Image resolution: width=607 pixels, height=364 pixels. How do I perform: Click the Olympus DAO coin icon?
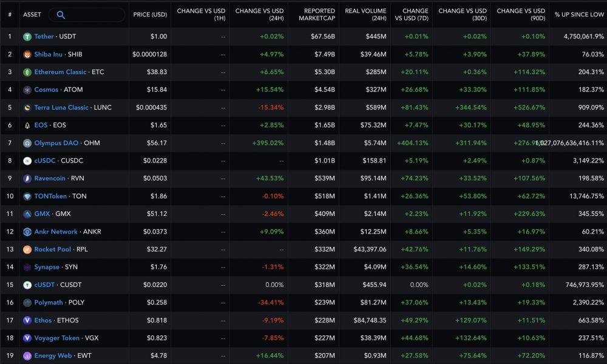pos(27,143)
